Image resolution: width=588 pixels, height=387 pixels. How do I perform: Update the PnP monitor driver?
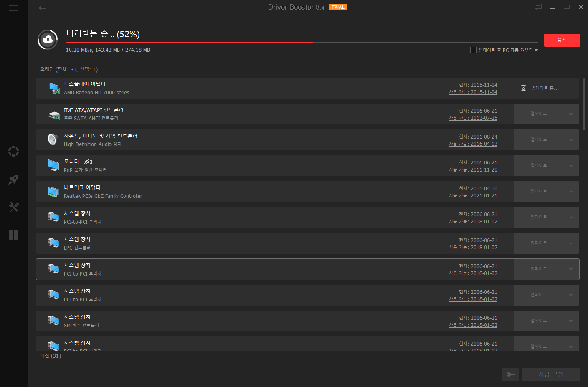click(538, 166)
